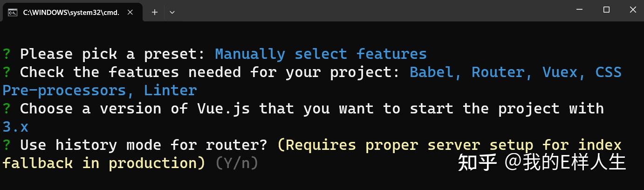The width and height of the screenshot is (644, 190).
Task: Click the green question mark before "Use history"
Action: coord(7,145)
